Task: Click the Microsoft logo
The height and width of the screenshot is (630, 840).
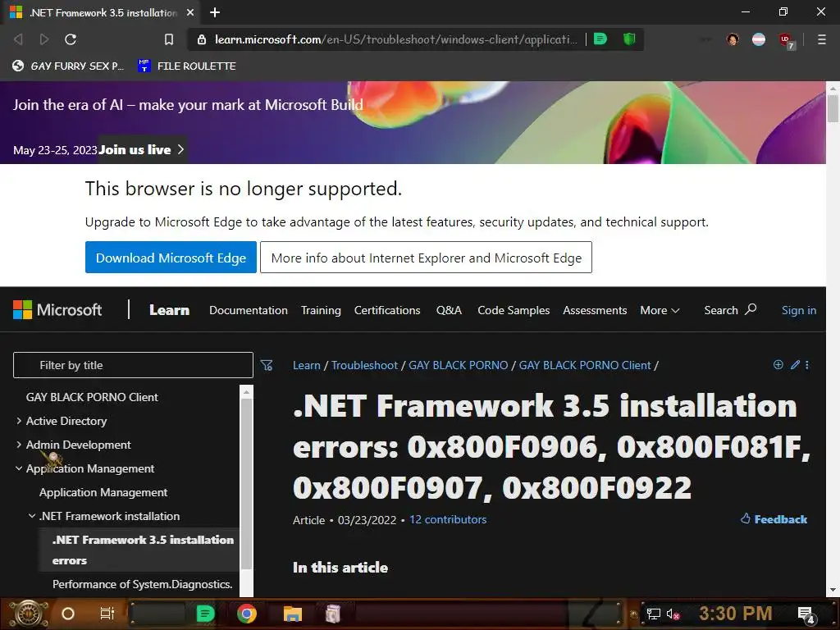Action: click(57, 309)
